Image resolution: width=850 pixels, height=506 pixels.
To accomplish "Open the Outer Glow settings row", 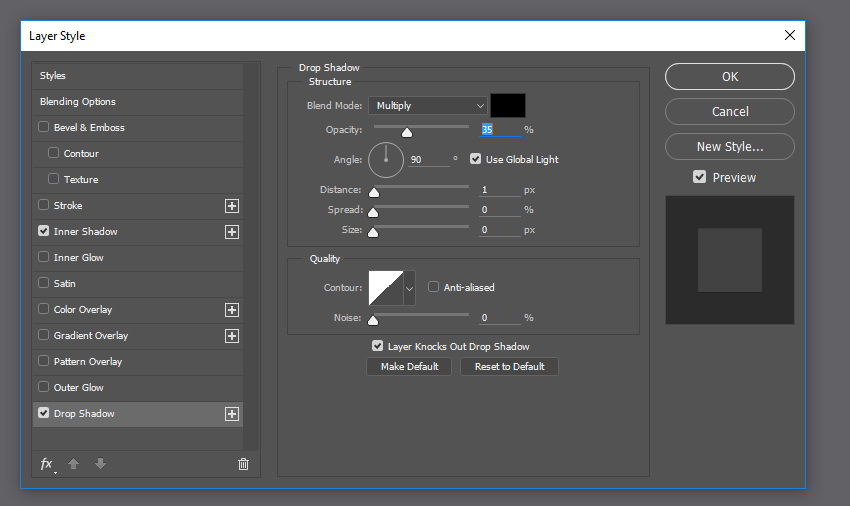I will [x=138, y=388].
